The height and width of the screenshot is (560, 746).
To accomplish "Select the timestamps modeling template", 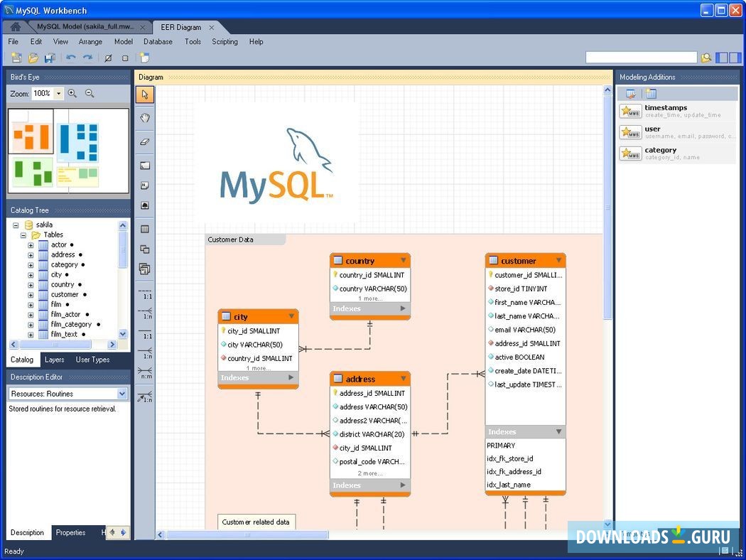I will (677, 111).
